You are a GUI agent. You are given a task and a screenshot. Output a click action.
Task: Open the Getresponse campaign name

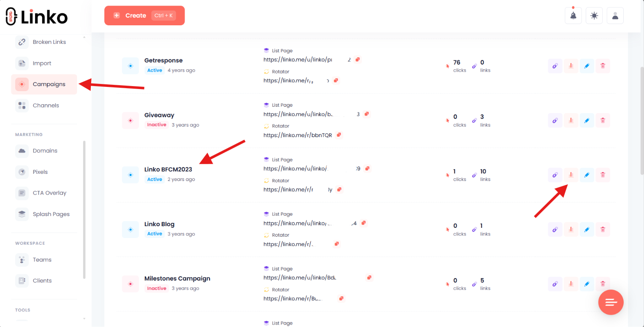coord(163,60)
